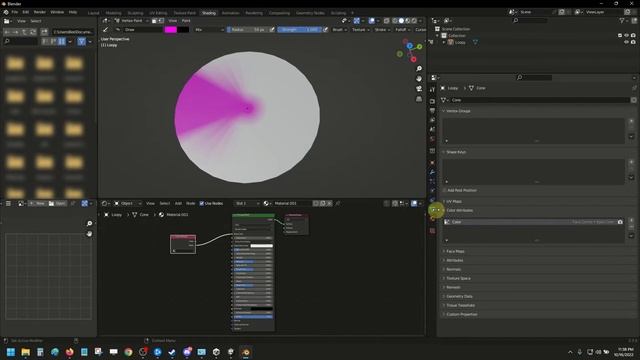
Task: Switch to the Texture Paint workspace tab
Action: point(184,13)
